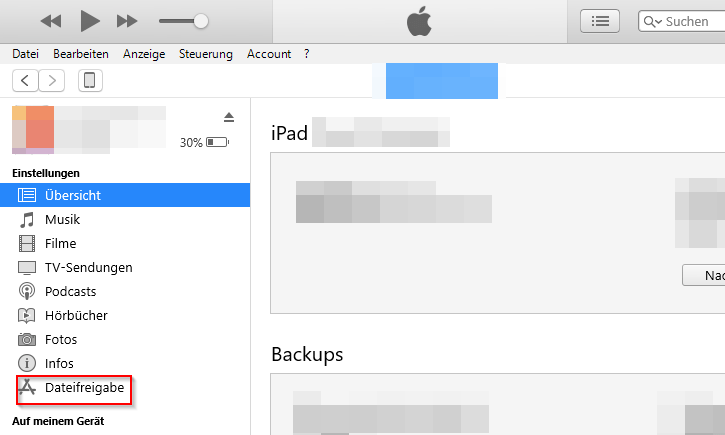Open the Account menu
725x435 pixels.
[x=269, y=54]
